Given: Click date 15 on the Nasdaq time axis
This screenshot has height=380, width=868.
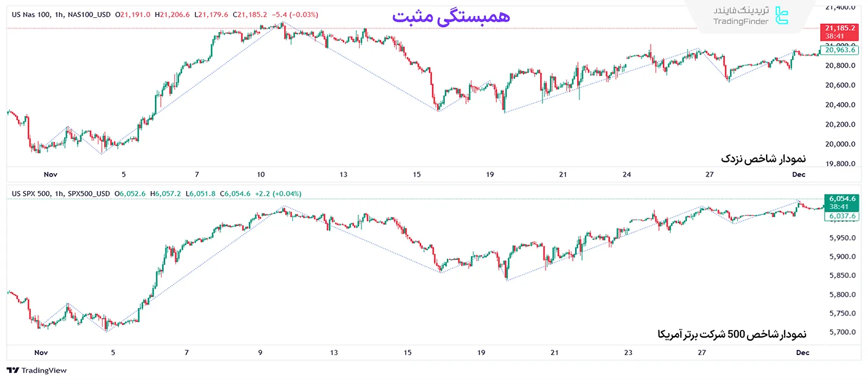Looking at the screenshot, I should coord(417,174).
